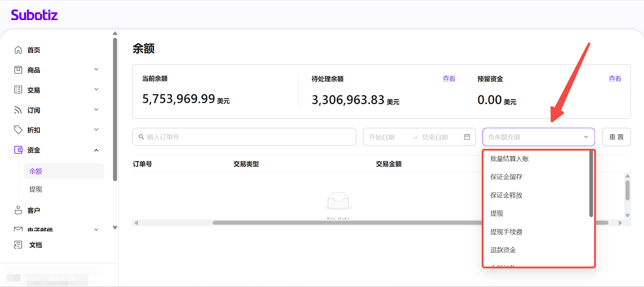
Task: Click the 商品 products icon in sidebar
Action: [18, 70]
